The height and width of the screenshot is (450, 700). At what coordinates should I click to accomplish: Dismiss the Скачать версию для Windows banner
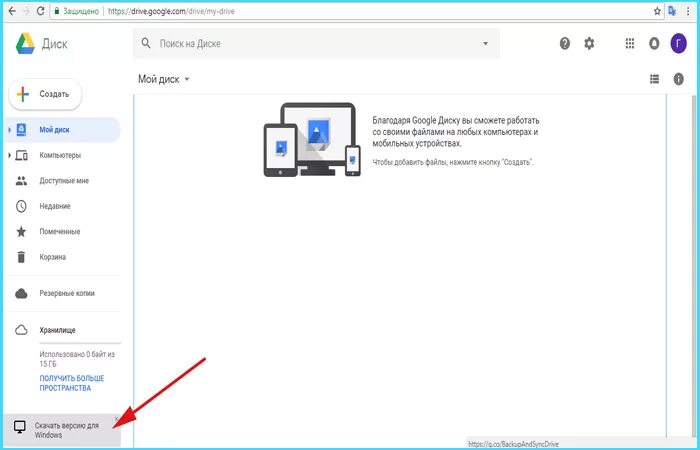point(117,419)
